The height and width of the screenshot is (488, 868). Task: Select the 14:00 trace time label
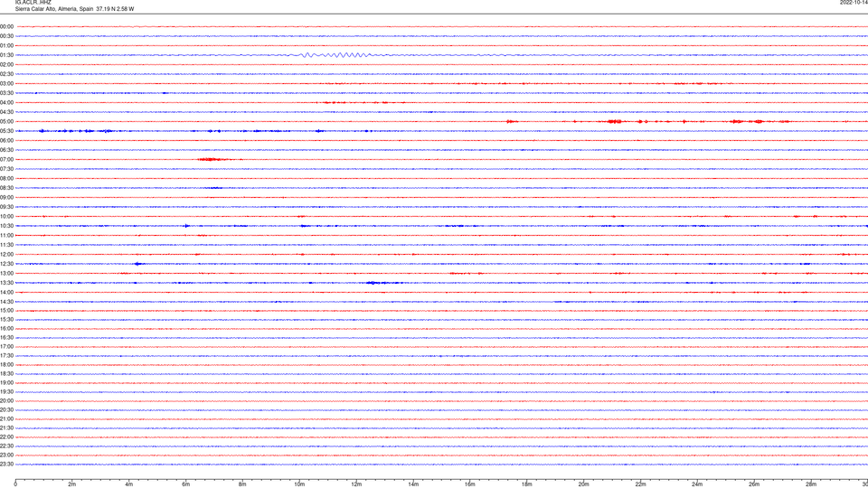point(6,292)
